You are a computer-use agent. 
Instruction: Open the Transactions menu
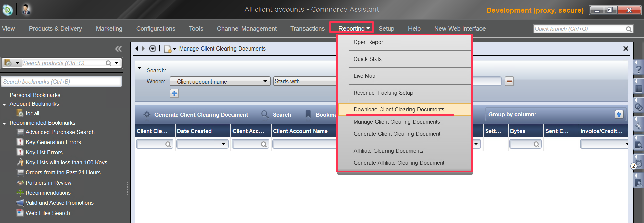(307, 29)
